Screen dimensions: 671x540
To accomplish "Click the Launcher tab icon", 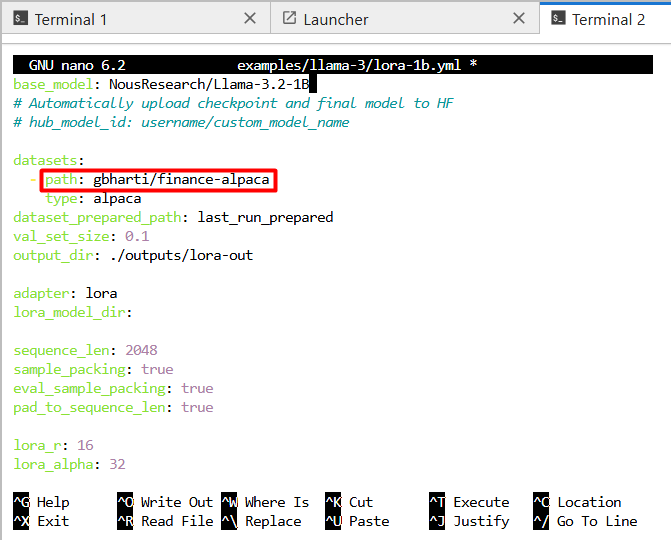I will point(289,19).
